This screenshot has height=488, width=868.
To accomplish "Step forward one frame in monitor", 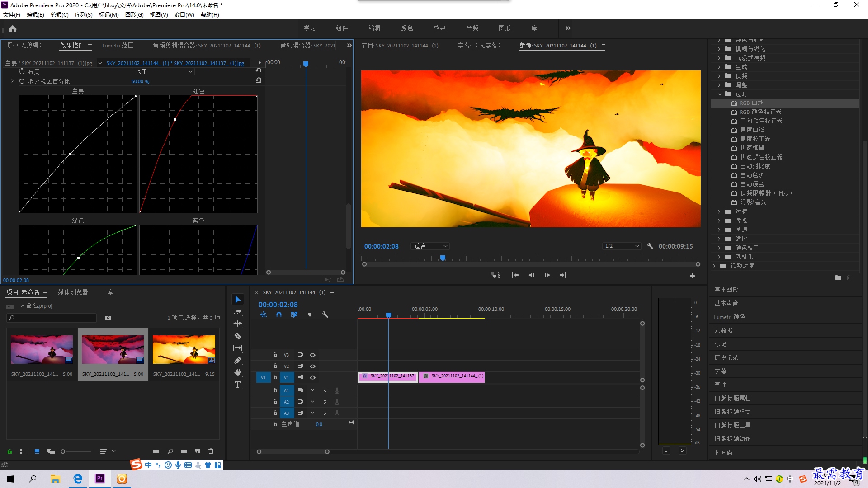I will [547, 275].
